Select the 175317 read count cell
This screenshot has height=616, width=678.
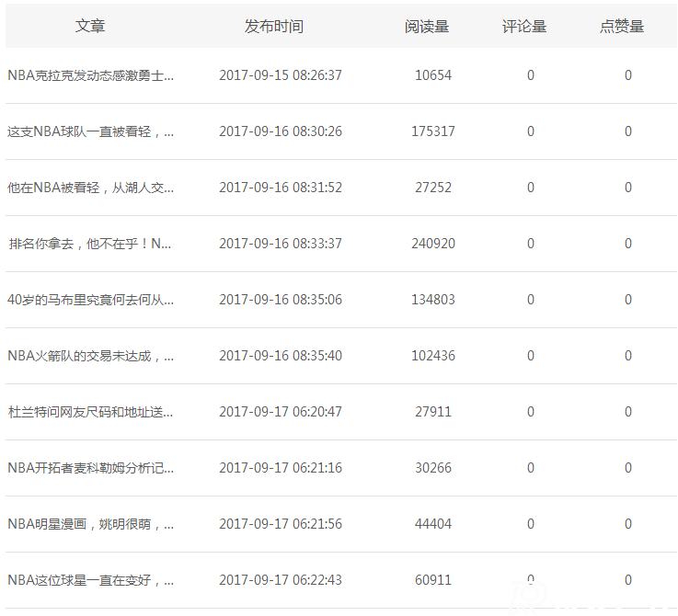[x=432, y=131]
